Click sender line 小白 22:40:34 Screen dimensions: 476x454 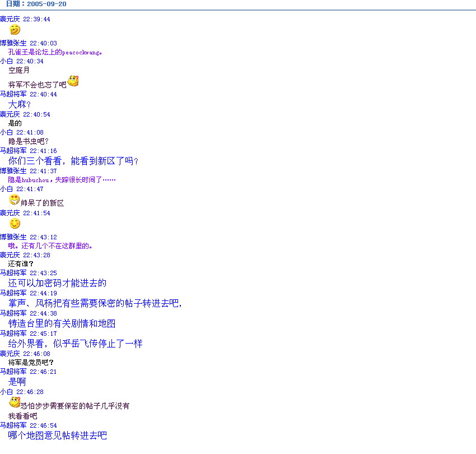coord(22,61)
